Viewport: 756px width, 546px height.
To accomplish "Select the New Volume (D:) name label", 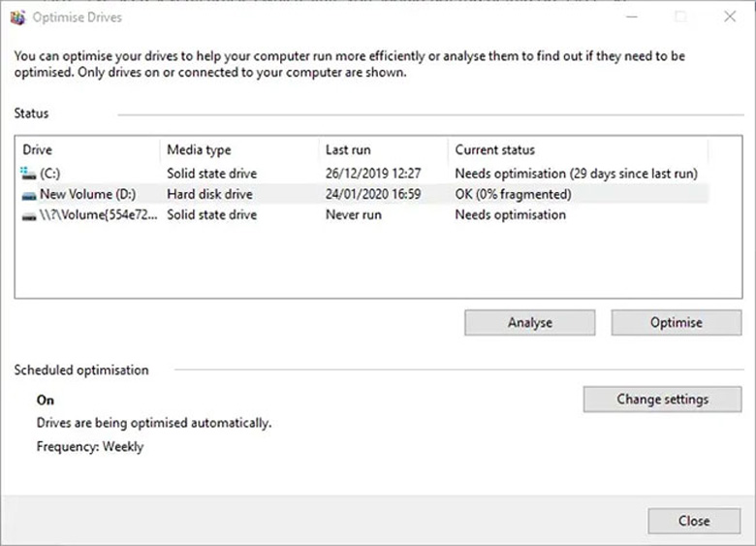I will coord(87,194).
